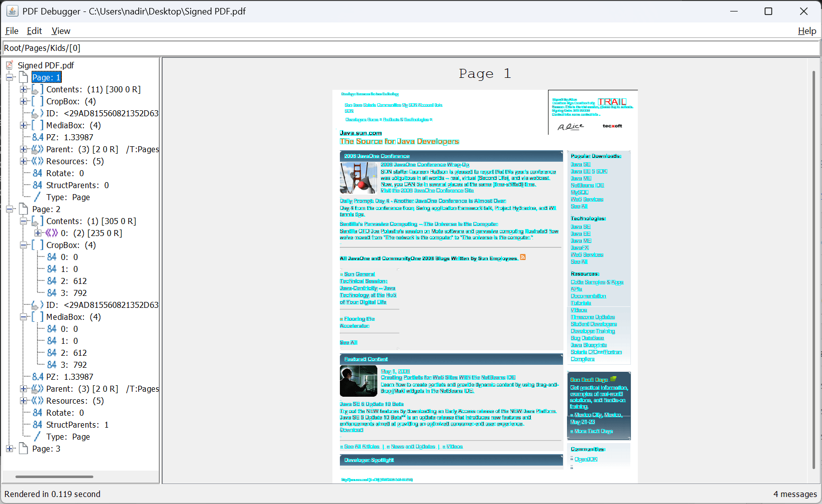Select the '2: 612' row under Page: 2 MediaBox
The height and width of the screenshot is (504, 822).
(x=67, y=353)
